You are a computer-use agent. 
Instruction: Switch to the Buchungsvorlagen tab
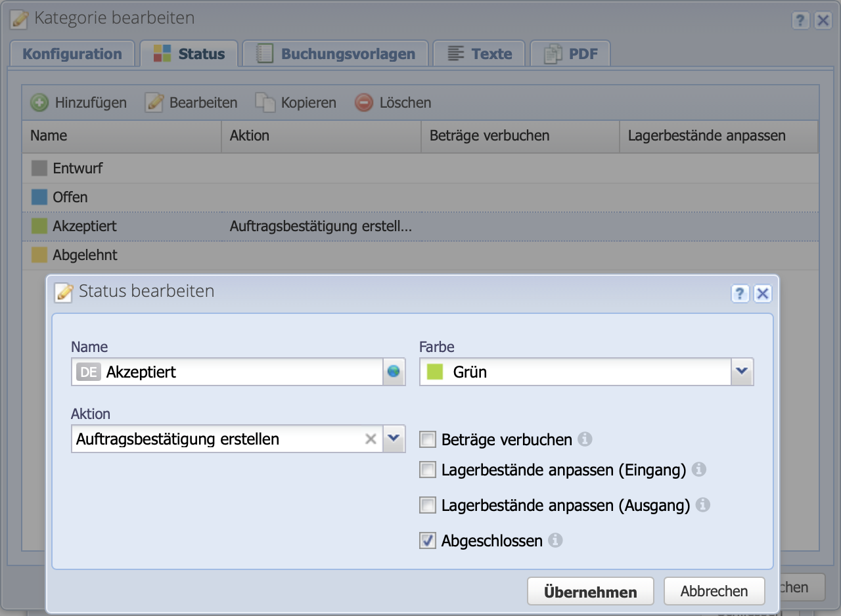pos(335,54)
